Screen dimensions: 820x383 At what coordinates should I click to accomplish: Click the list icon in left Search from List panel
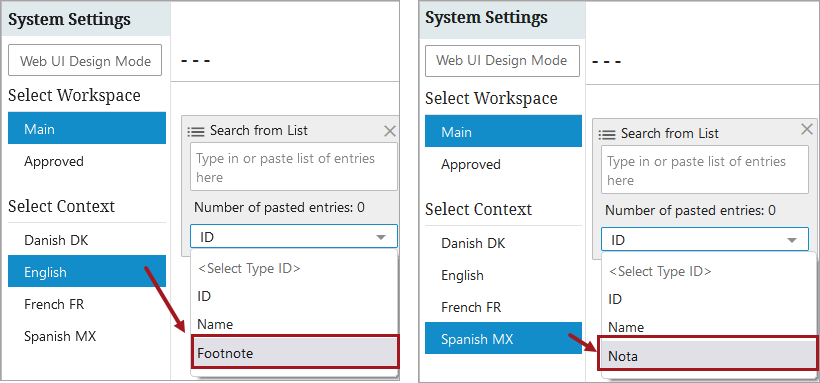[196, 131]
